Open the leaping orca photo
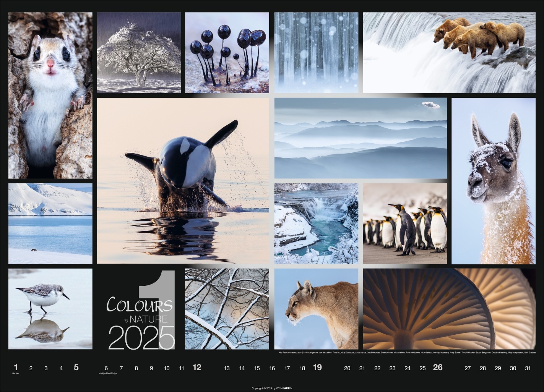Image resolution: width=544 pixels, height=392 pixels. [x=183, y=181]
